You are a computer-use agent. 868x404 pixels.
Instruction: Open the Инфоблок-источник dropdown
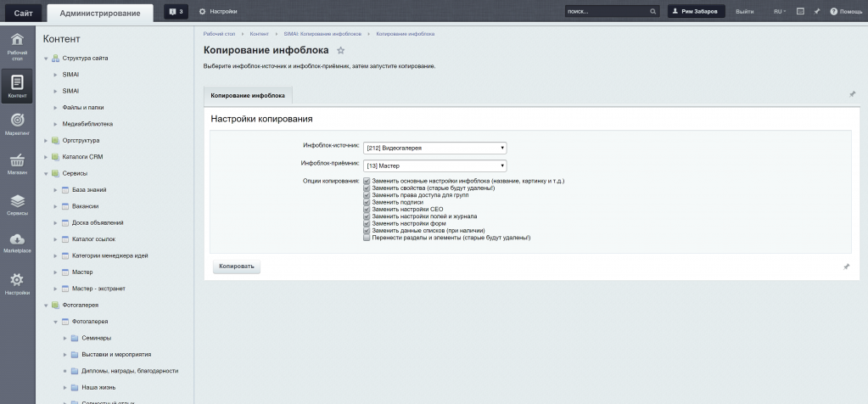[434, 148]
